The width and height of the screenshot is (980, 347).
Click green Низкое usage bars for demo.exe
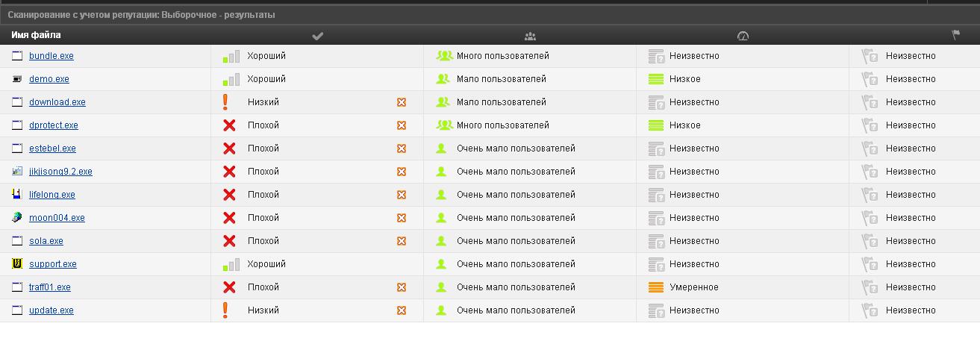coord(656,79)
